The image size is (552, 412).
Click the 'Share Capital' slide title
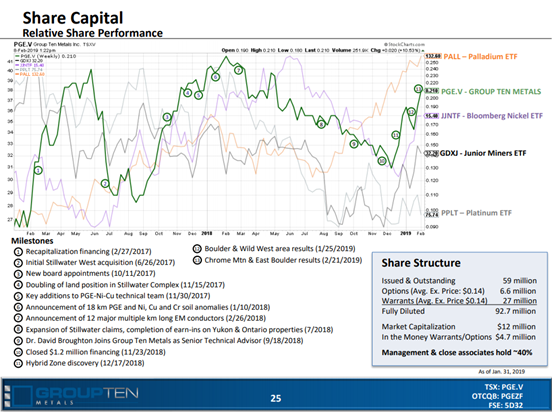[x=73, y=18]
